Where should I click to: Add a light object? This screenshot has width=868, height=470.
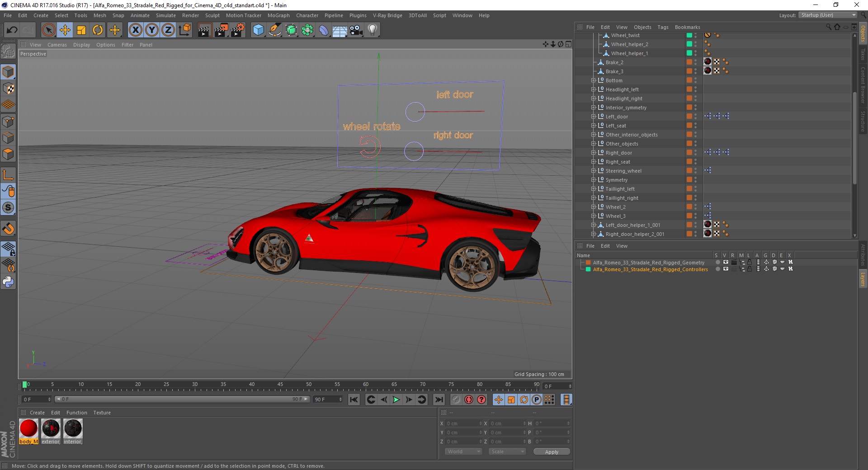tap(373, 30)
